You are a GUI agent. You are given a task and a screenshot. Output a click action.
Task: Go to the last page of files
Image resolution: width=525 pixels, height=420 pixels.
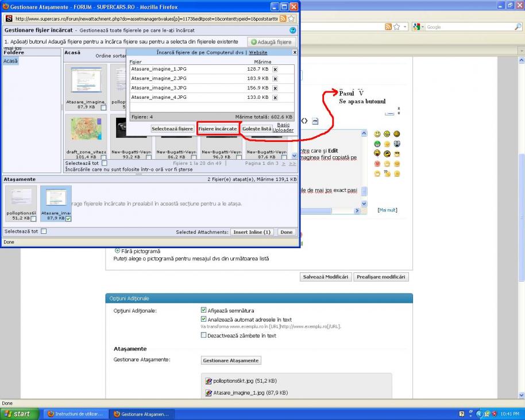point(293,163)
